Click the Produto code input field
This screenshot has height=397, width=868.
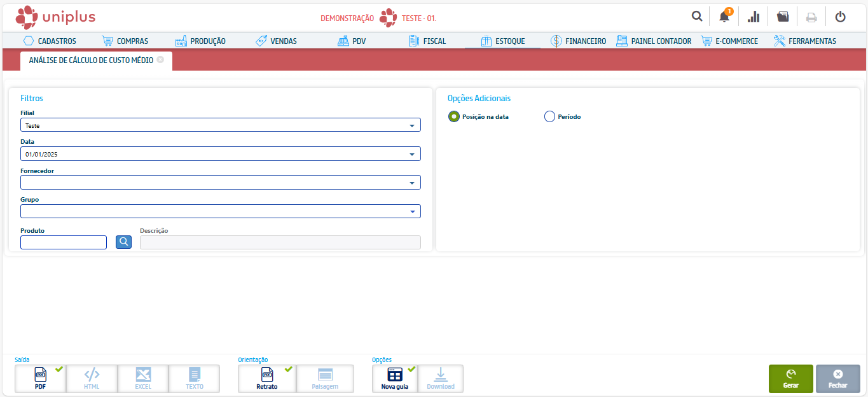click(x=64, y=242)
